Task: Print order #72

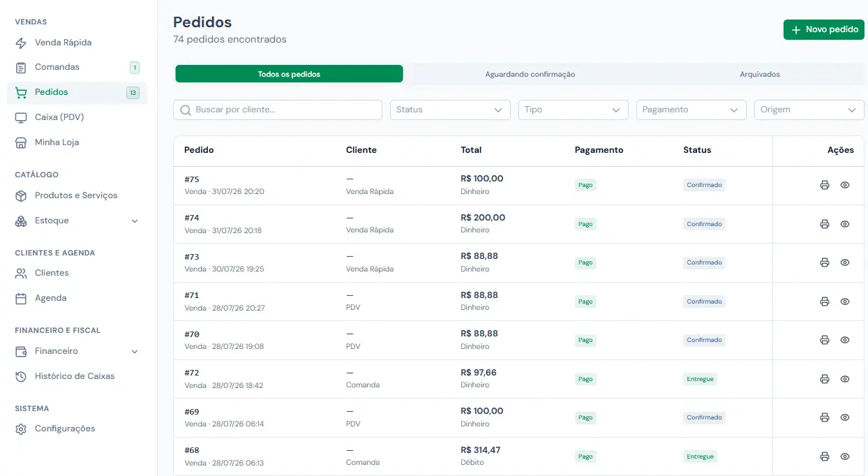Action: pyautogui.click(x=824, y=379)
